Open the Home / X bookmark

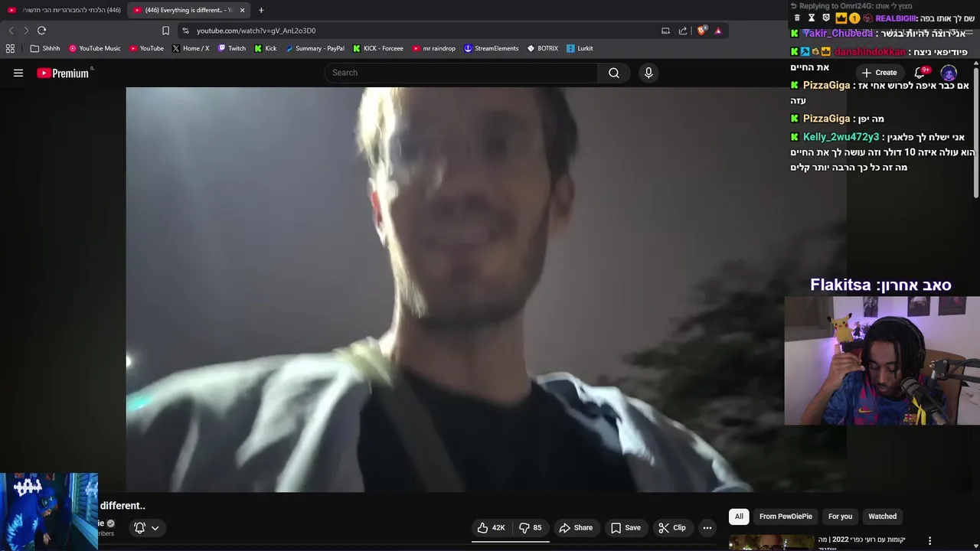(191, 48)
